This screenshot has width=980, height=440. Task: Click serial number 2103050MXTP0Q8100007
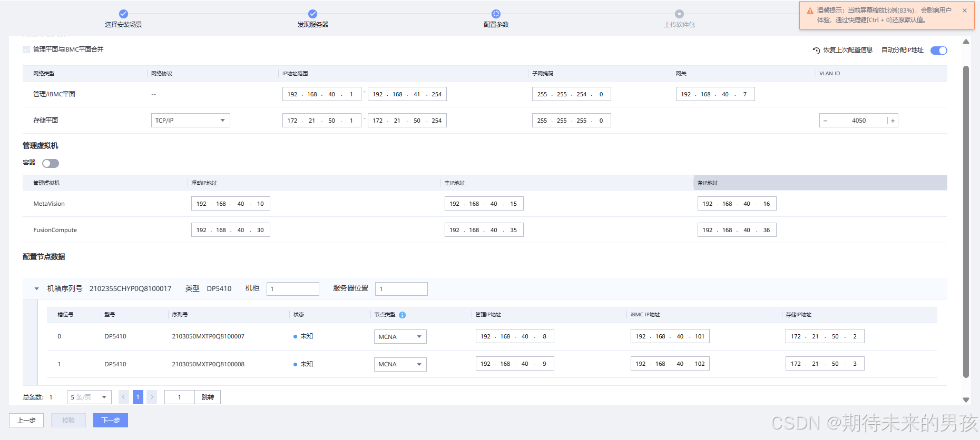click(x=208, y=336)
